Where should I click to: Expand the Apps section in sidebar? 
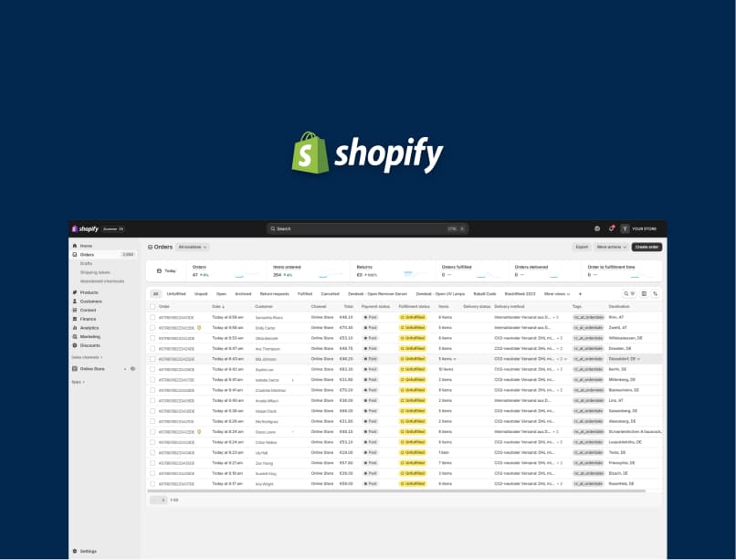coord(78,382)
